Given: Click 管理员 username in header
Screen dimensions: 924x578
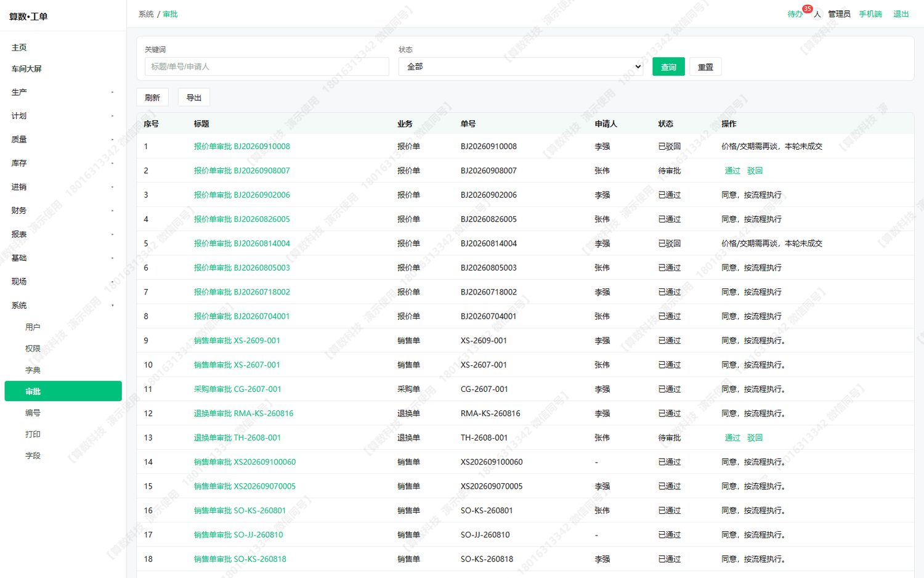Looking at the screenshot, I should [839, 14].
